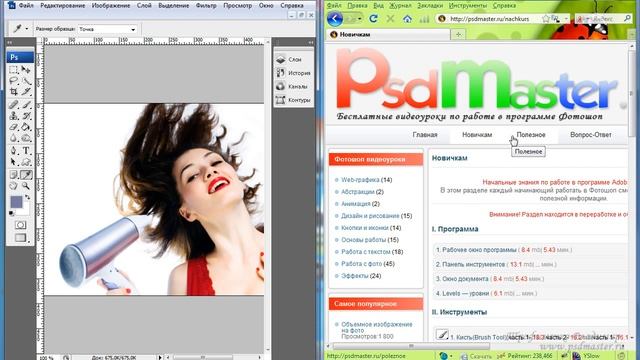Swap foreground and background colors
The image size is (640, 360).
(x=27, y=198)
